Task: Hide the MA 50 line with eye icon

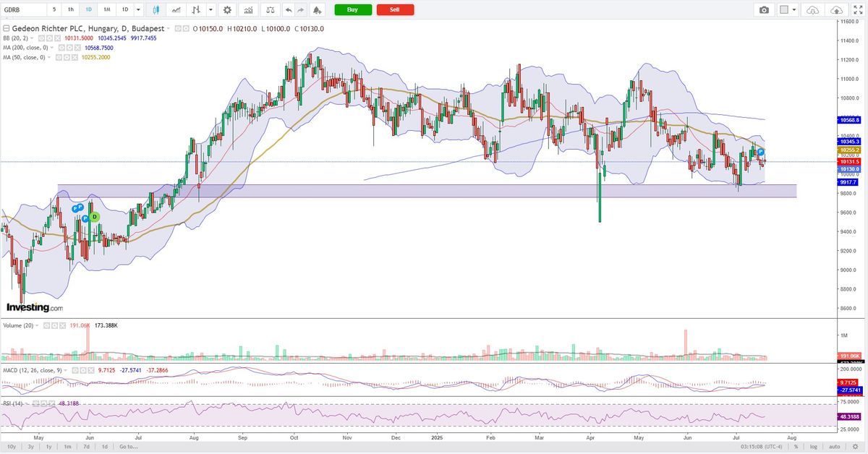Action: (59, 57)
